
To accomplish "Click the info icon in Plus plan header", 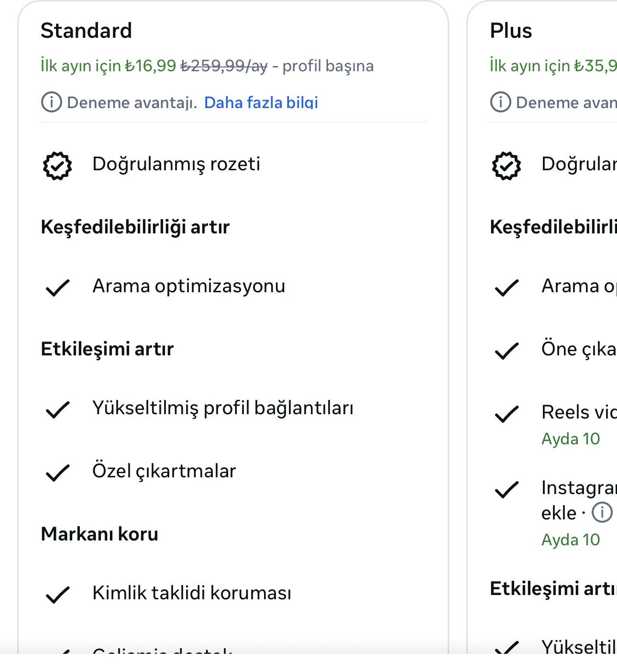I will (x=500, y=102).
